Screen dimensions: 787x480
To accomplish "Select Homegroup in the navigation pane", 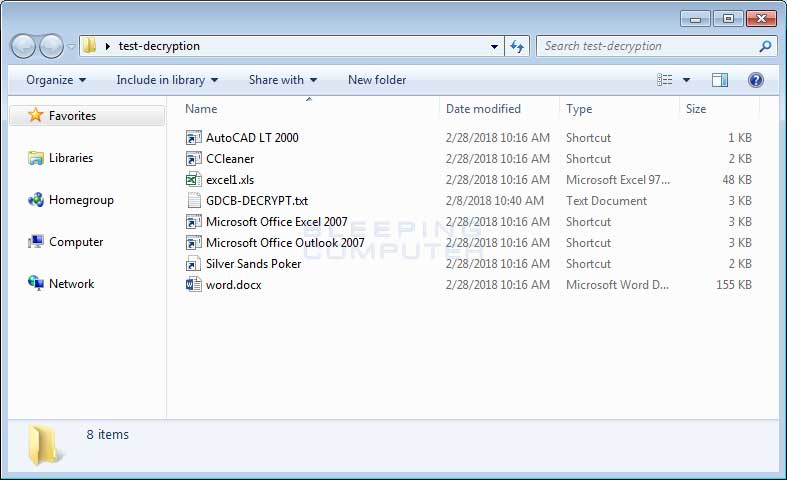I will point(81,200).
